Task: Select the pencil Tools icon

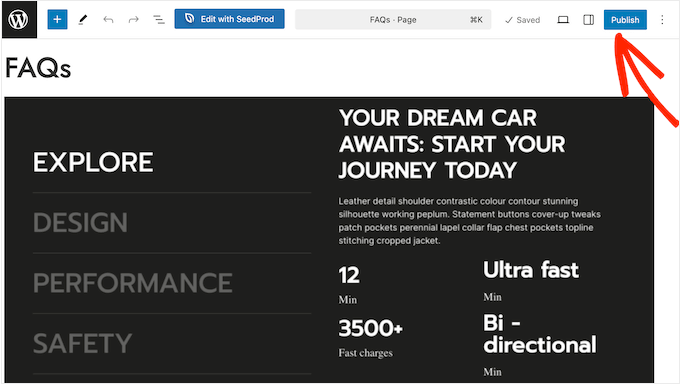Action: pyautogui.click(x=83, y=20)
